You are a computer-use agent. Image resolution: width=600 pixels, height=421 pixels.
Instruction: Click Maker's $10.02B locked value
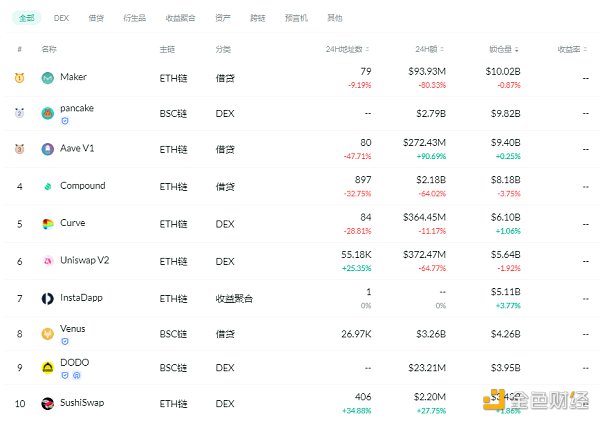[503, 71]
